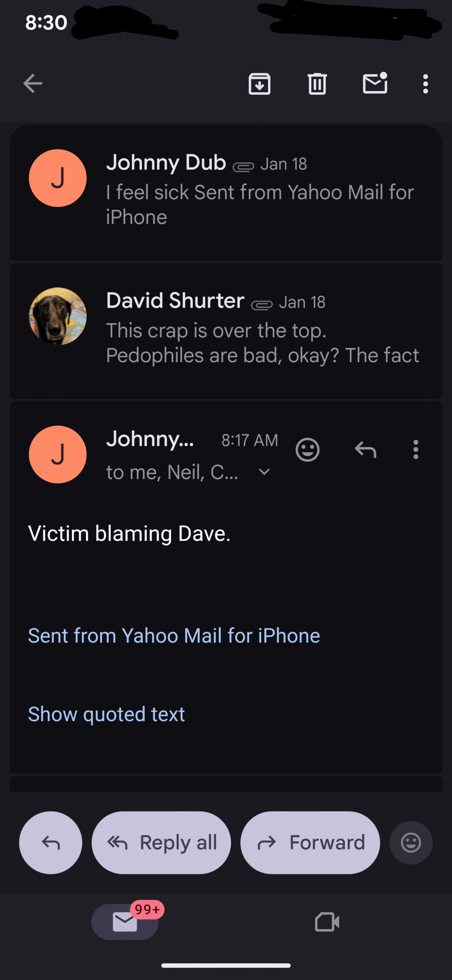Tap the emoji reaction button in bottom bar
The width and height of the screenshot is (452, 980).
point(411,843)
